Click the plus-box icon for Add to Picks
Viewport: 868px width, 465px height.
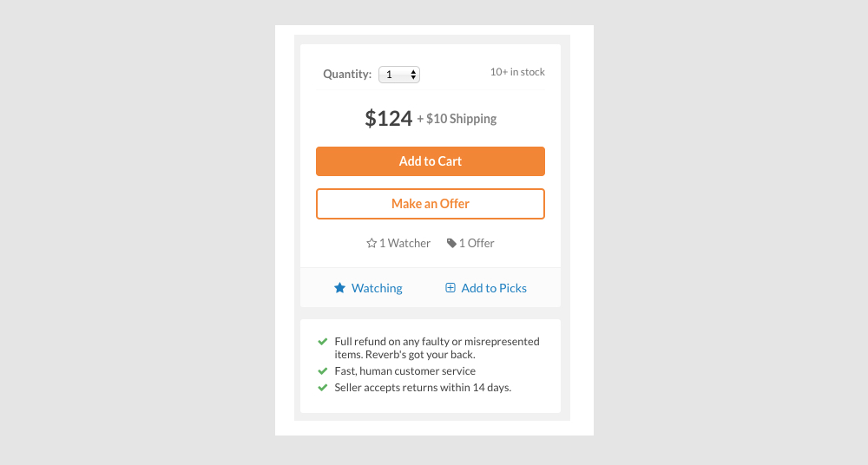point(450,288)
